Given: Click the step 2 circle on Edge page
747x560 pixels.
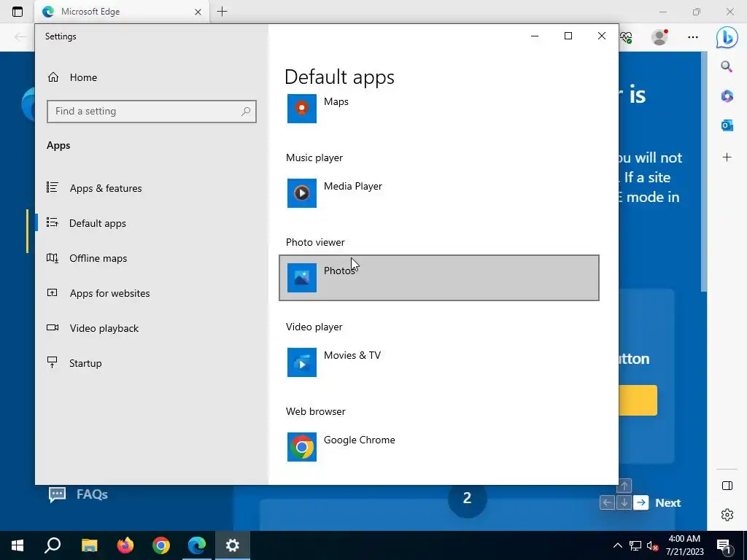Looking at the screenshot, I should (x=467, y=498).
